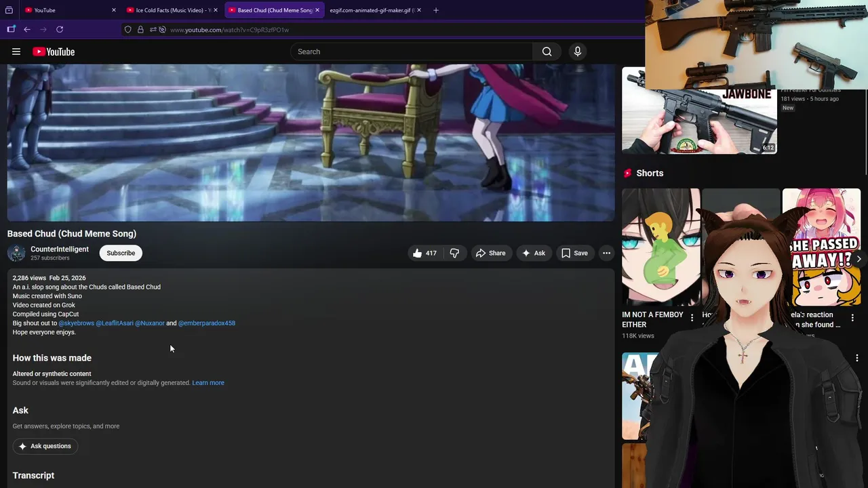
Task: Open the YouTube guide hamburger menu
Action: (16, 52)
